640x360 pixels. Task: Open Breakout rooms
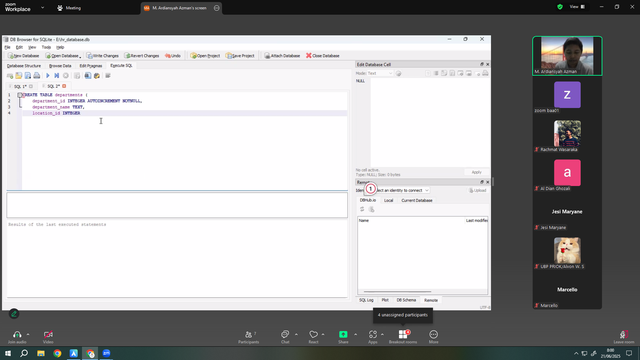(x=403, y=337)
